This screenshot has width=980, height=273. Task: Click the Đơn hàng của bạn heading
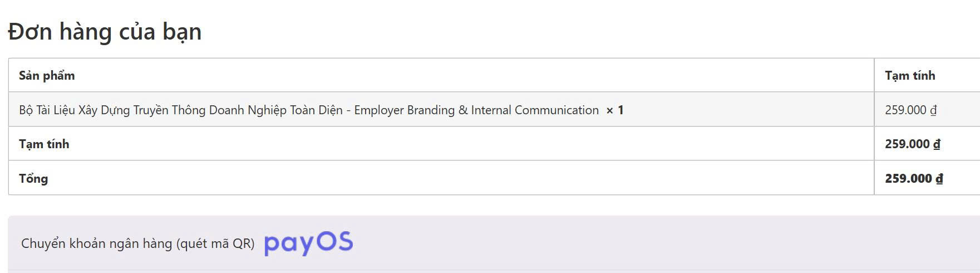(105, 32)
